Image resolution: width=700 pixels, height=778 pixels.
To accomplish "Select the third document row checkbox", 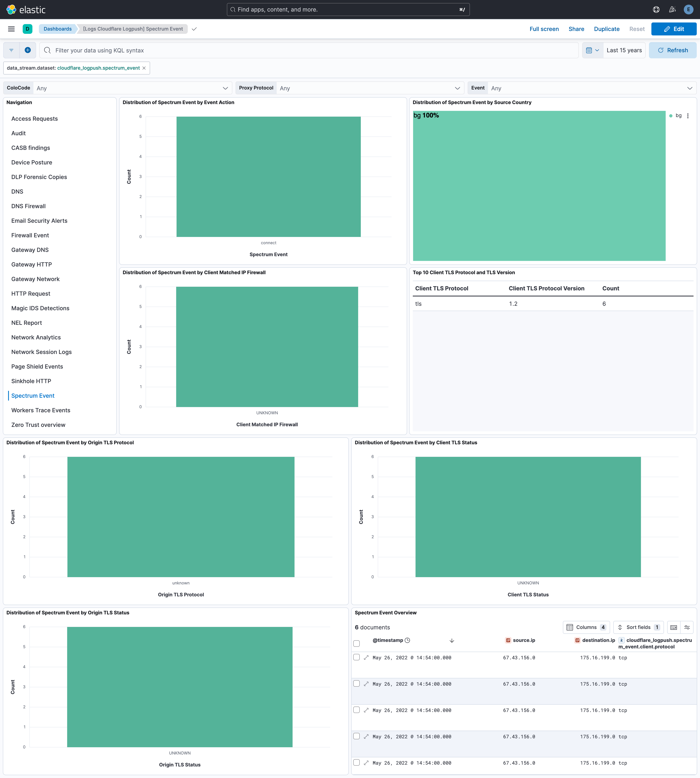I will point(356,710).
